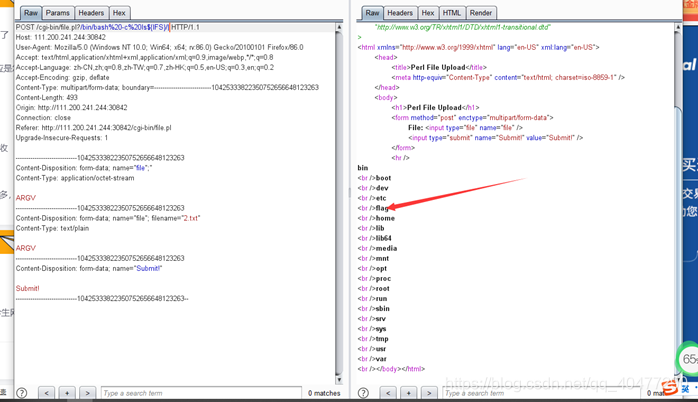Click the "home" entry in response listing
This screenshot has height=402, width=698.
click(385, 218)
